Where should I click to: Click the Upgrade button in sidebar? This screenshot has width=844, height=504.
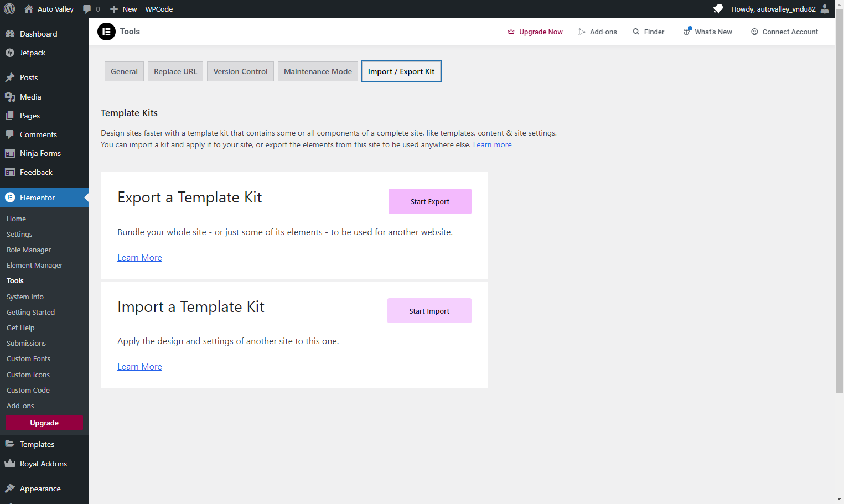[x=44, y=423]
